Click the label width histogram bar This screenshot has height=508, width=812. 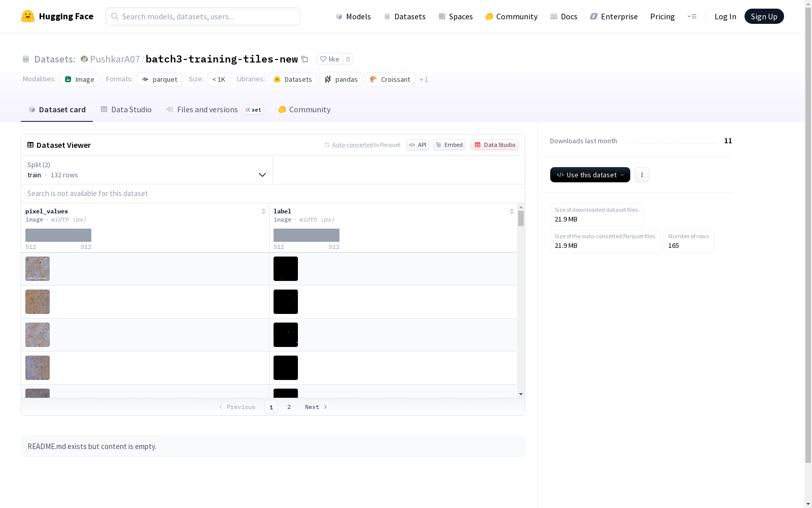[x=307, y=235]
